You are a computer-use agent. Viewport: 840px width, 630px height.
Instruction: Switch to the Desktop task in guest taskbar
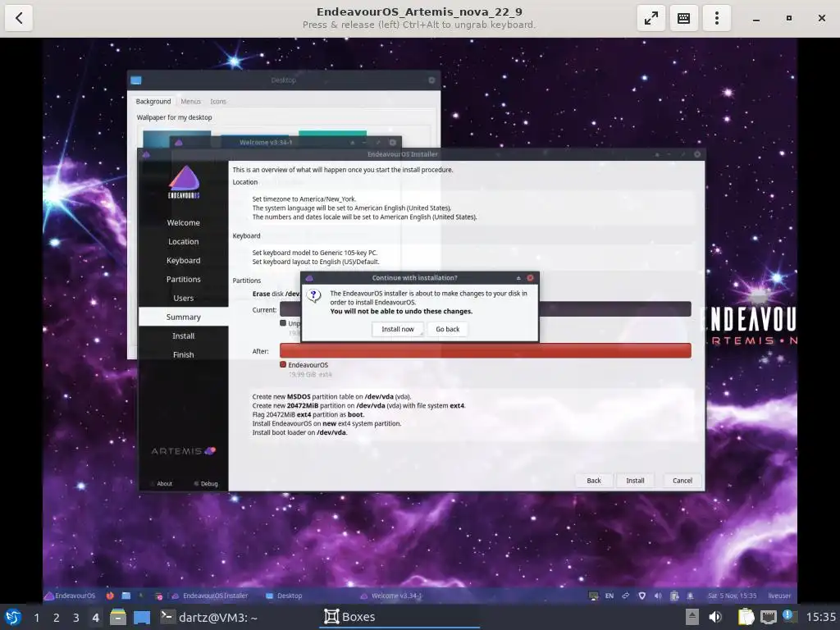coord(285,596)
